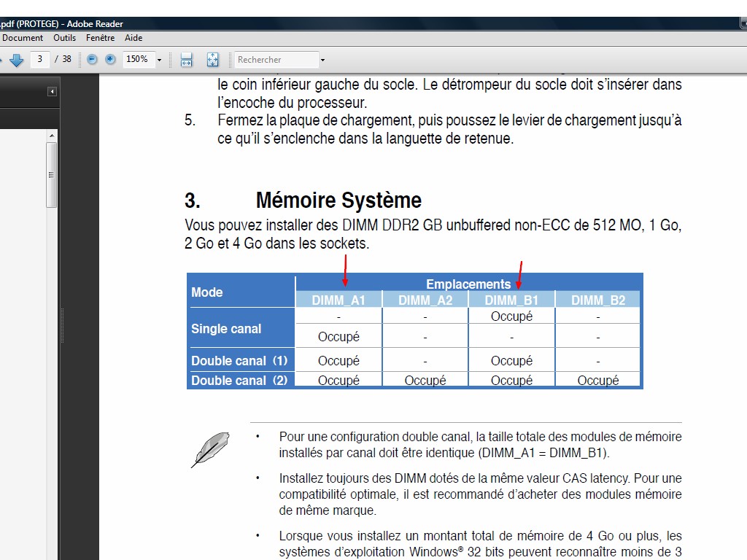Open the zoom level 150% dropdown
The image size is (747, 560).
[x=159, y=60]
